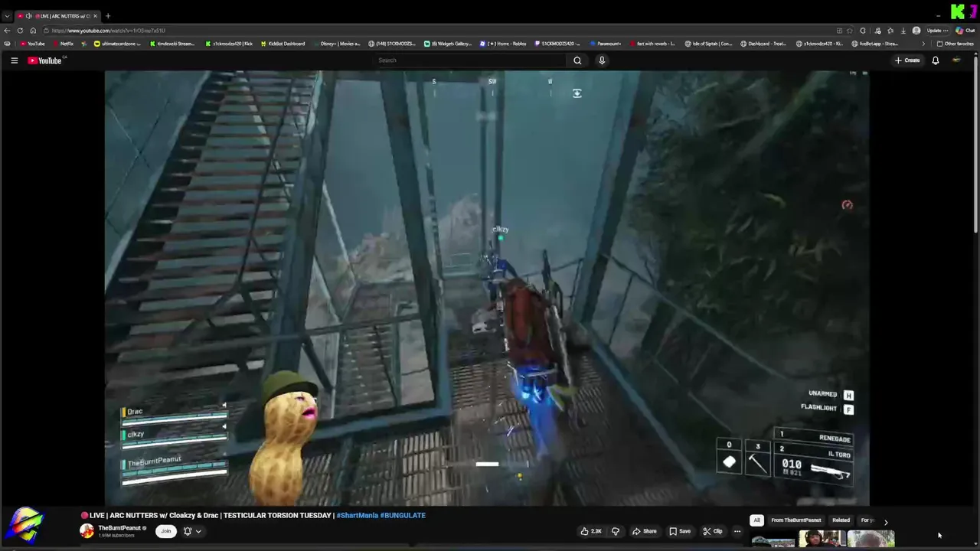Image resolution: width=980 pixels, height=551 pixels.
Task: Open the split screen icon in address bar
Action: pos(839,31)
